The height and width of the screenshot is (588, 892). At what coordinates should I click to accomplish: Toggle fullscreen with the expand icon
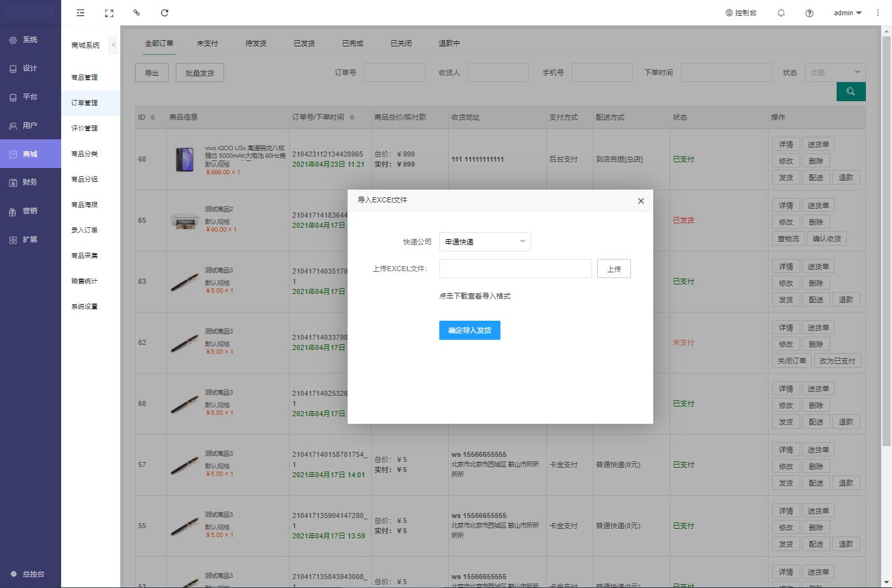109,13
